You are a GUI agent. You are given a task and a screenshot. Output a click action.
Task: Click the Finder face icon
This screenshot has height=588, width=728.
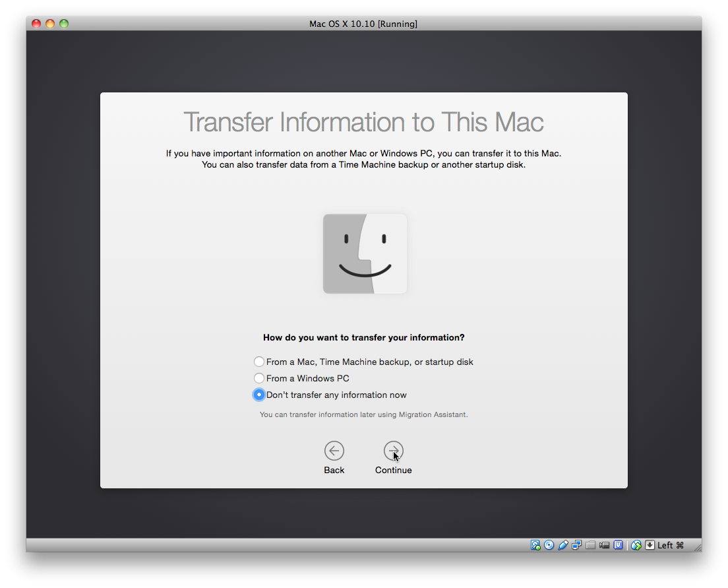(x=365, y=254)
